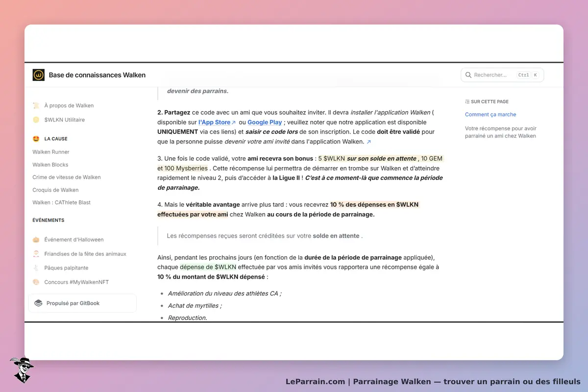Open Croquis de Walken page

pyautogui.click(x=55, y=190)
